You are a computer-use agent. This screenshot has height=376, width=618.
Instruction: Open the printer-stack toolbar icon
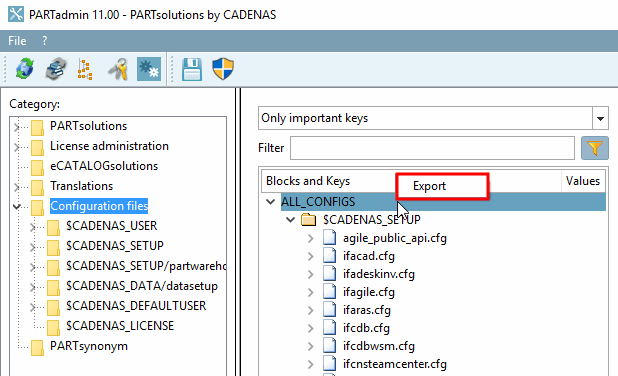tap(56, 69)
